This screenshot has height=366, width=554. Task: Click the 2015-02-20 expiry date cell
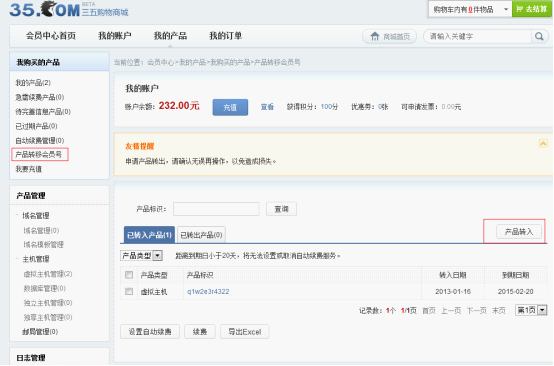click(515, 291)
